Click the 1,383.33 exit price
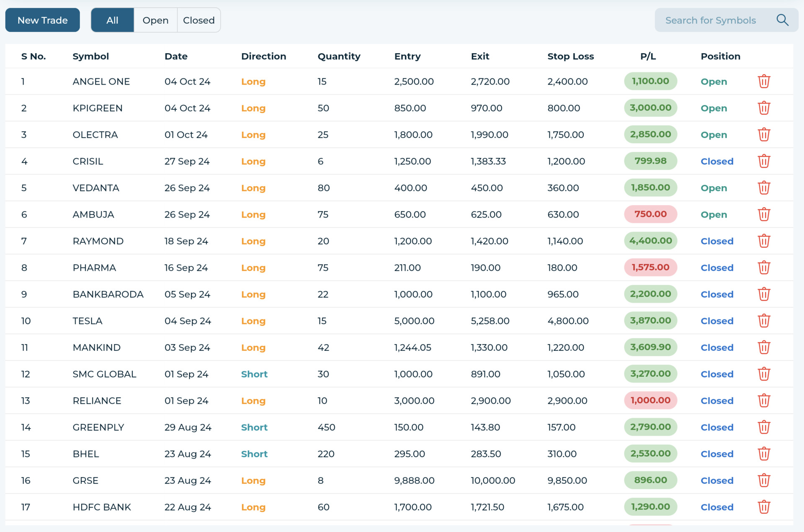Image resolution: width=804 pixels, height=532 pixels. (x=488, y=161)
